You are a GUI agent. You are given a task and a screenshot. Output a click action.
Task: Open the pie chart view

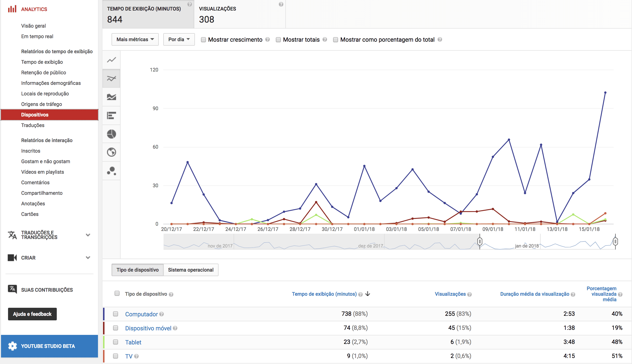click(111, 134)
